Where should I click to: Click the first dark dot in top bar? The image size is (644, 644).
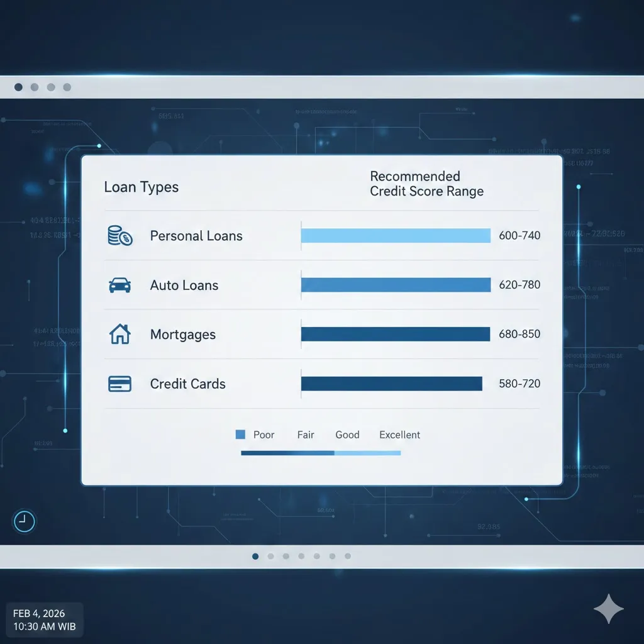tap(18, 87)
